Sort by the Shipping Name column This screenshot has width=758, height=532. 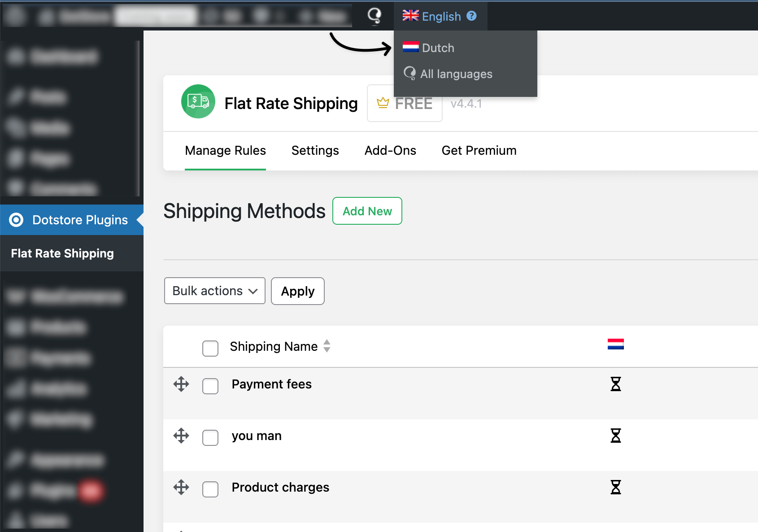tap(274, 346)
